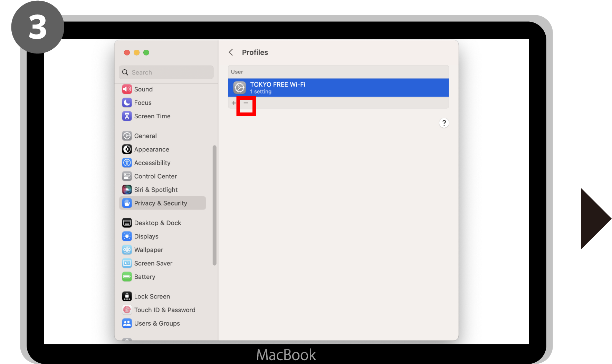Click the Accessibility icon

(127, 163)
